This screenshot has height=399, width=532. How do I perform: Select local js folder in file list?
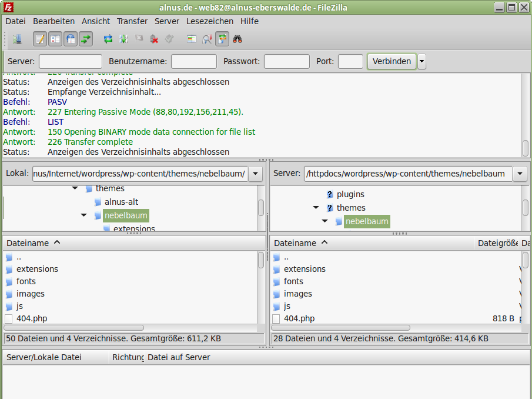(19, 306)
